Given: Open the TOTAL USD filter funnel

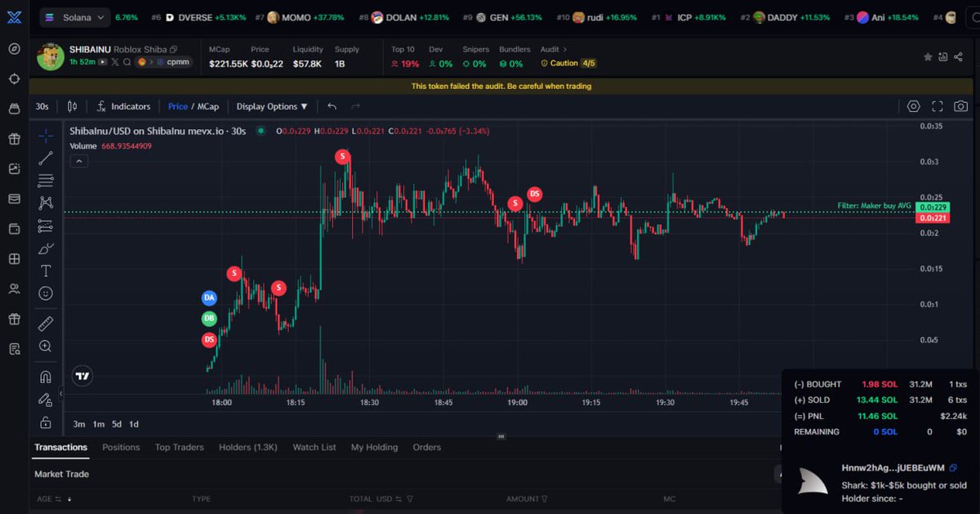Looking at the screenshot, I should [410, 498].
